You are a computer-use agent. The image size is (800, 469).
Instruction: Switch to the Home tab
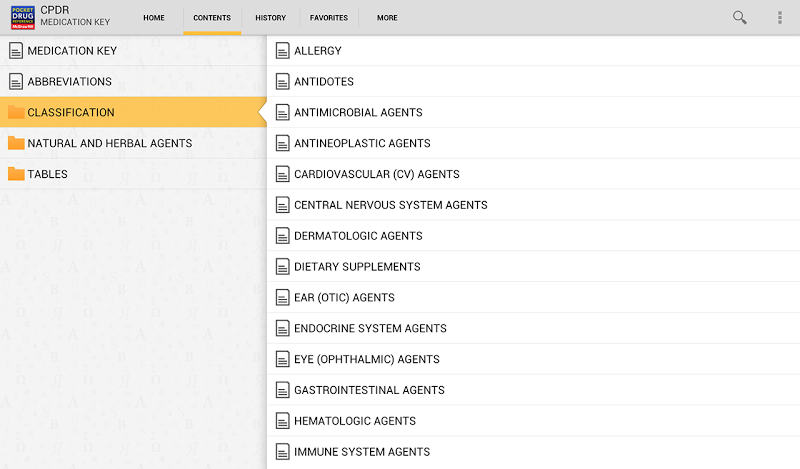[x=154, y=18]
